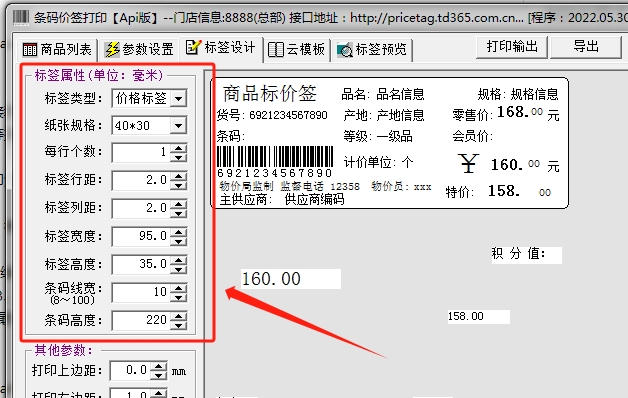Increase 条码线宽 with up arrow

click(179, 288)
